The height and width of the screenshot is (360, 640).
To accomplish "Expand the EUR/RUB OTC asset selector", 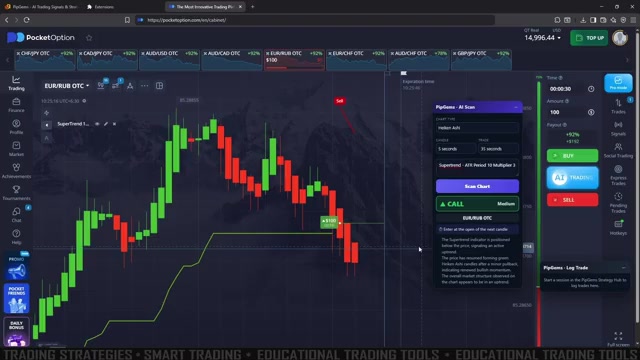I will [x=67, y=86].
